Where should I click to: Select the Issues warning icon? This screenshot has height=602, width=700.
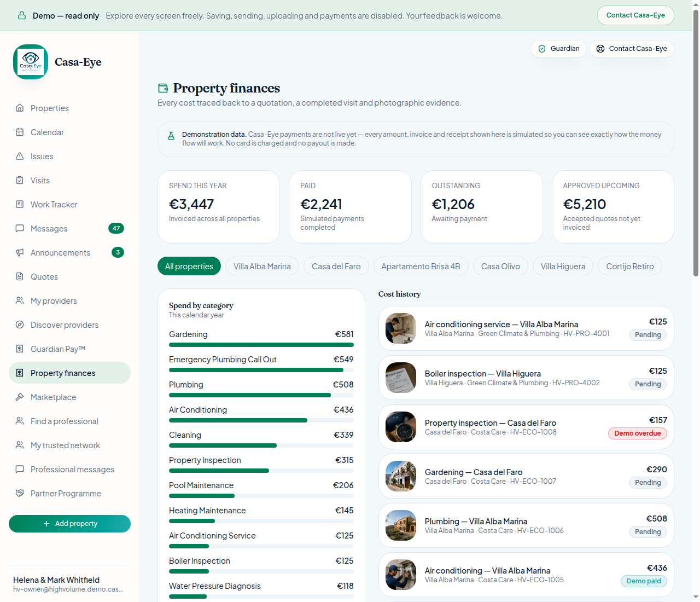(x=20, y=156)
